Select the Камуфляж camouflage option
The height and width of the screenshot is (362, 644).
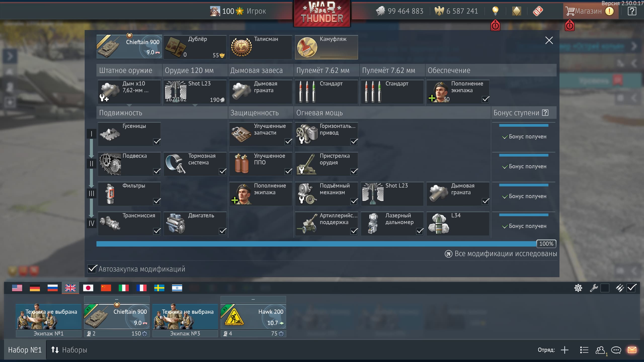(326, 47)
